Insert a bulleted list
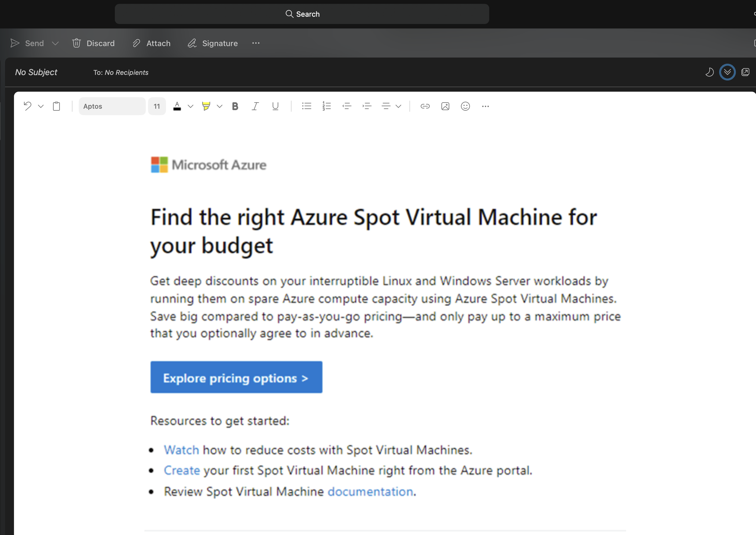Image resolution: width=756 pixels, height=535 pixels. [307, 106]
